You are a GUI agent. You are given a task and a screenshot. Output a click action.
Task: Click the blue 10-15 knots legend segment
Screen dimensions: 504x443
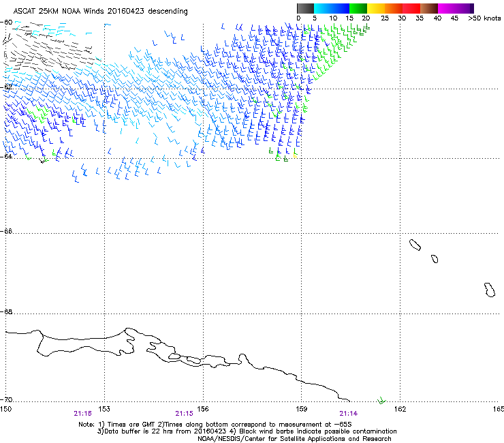[x=341, y=8]
